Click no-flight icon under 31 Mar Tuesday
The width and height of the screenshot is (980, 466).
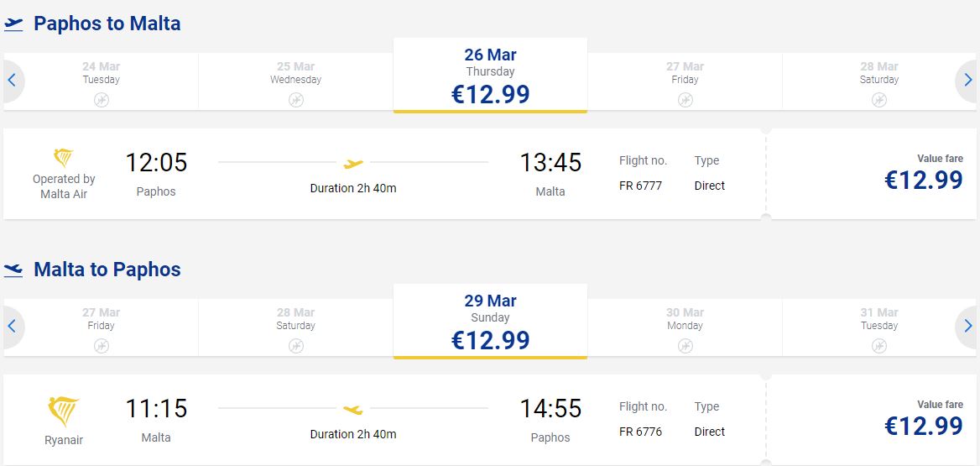point(878,346)
